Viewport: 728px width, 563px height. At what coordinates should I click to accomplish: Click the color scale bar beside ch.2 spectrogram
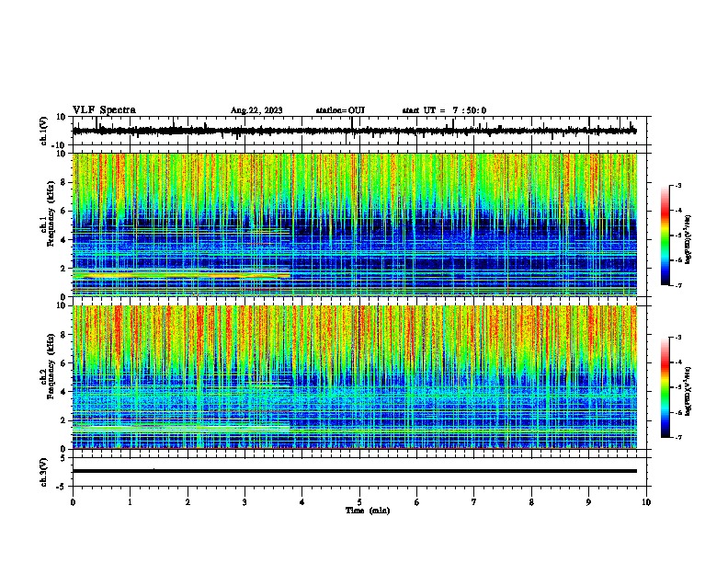pyautogui.click(x=665, y=387)
